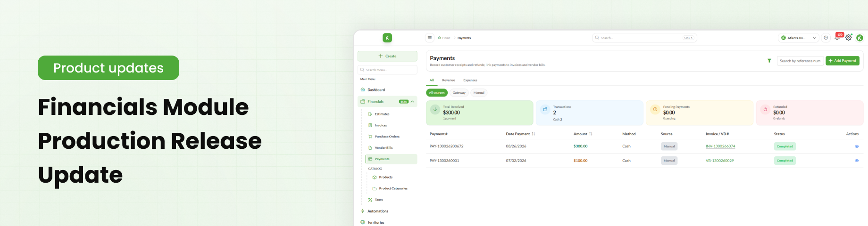Image resolution: width=868 pixels, height=226 pixels.
Task: Open Purchase Orders in sidebar
Action: point(387,137)
